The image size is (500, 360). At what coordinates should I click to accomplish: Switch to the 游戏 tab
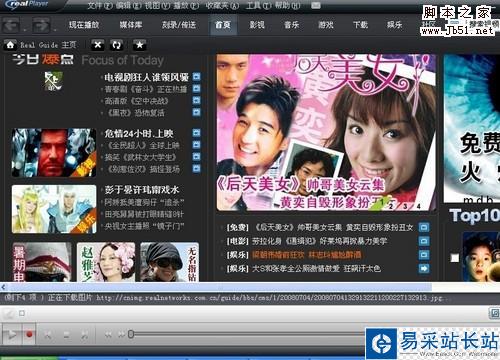326,25
